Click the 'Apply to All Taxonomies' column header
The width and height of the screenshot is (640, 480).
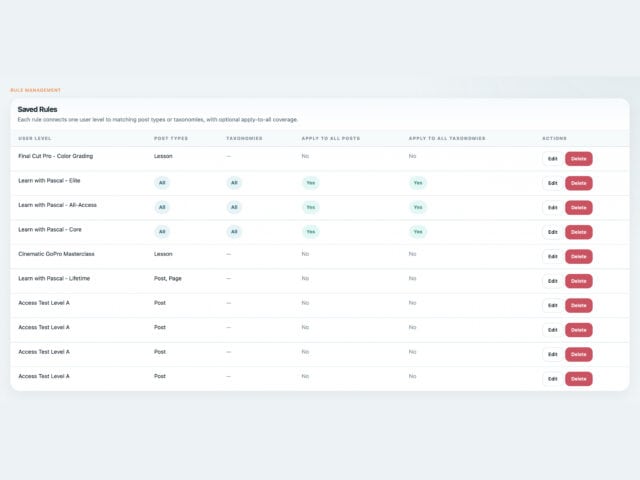tap(447, 138)
